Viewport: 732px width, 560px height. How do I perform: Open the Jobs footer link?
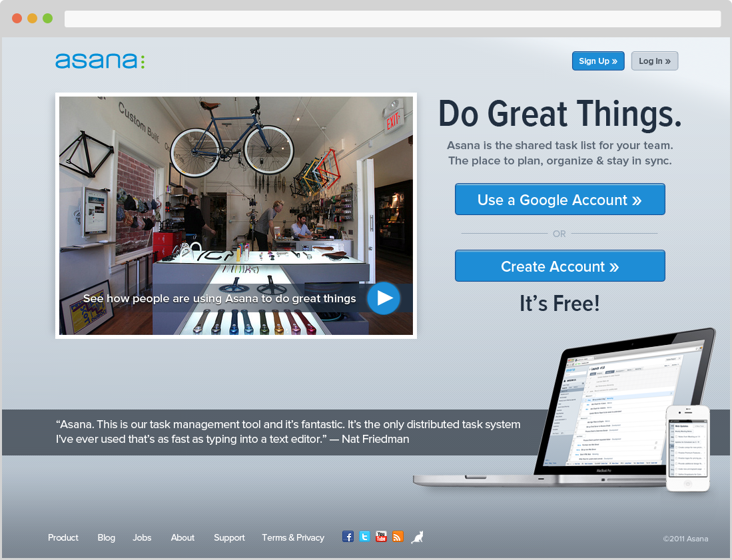point(142,537)
